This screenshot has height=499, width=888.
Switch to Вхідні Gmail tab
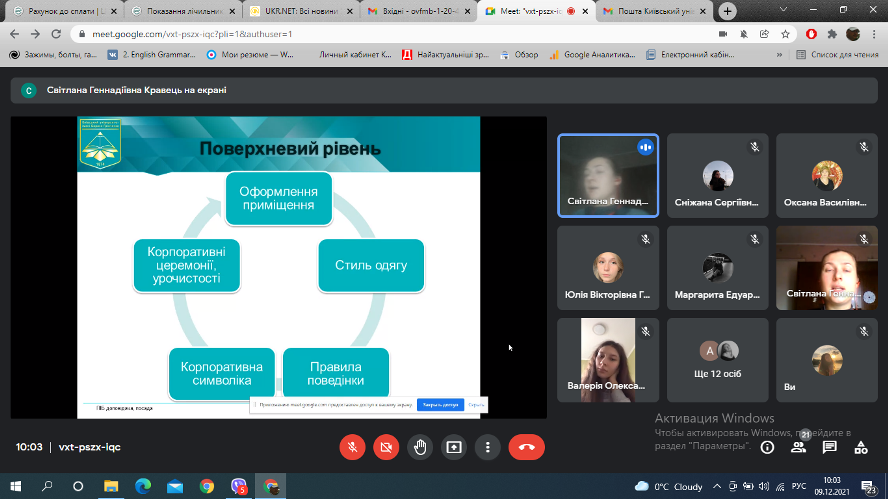[419, 11]
